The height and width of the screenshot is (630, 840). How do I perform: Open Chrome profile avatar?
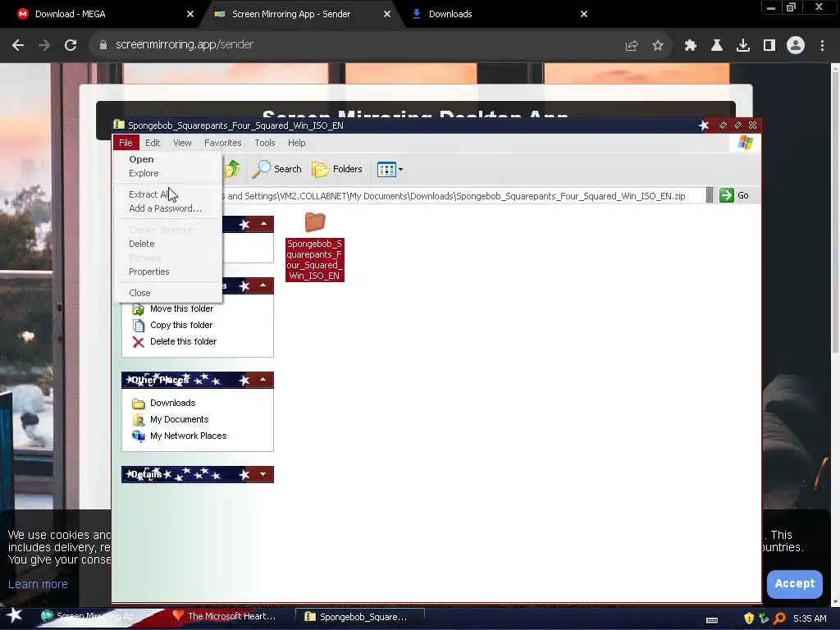[796, 46]
